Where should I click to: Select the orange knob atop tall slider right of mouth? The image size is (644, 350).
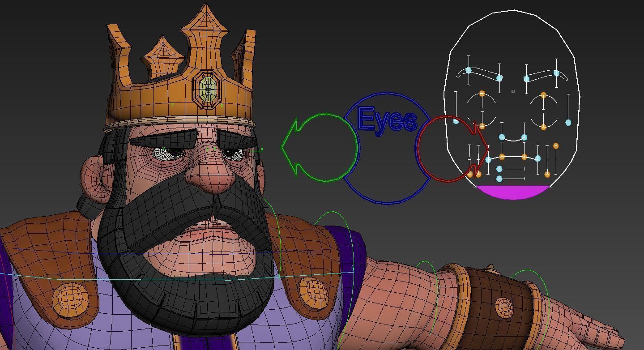pos(556,146)
